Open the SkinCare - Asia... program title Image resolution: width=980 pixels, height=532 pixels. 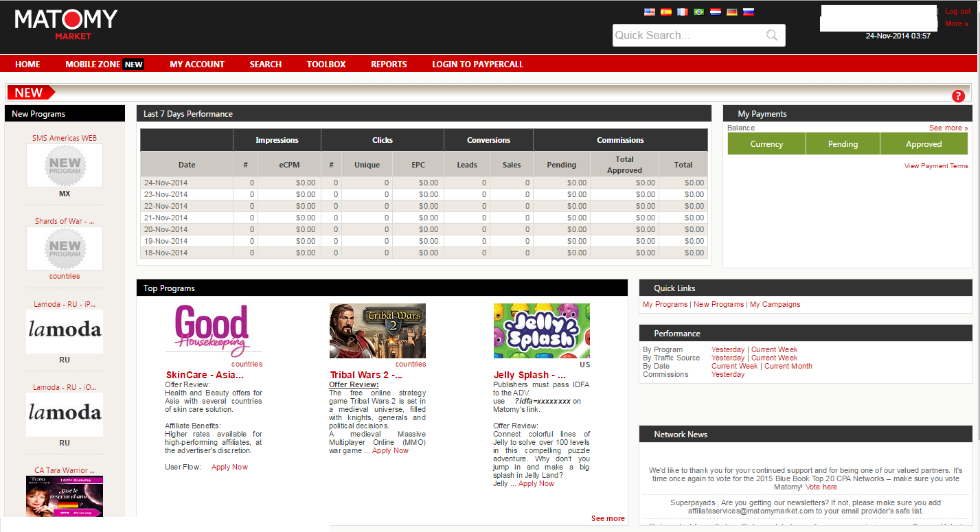(x=205, y=375)
